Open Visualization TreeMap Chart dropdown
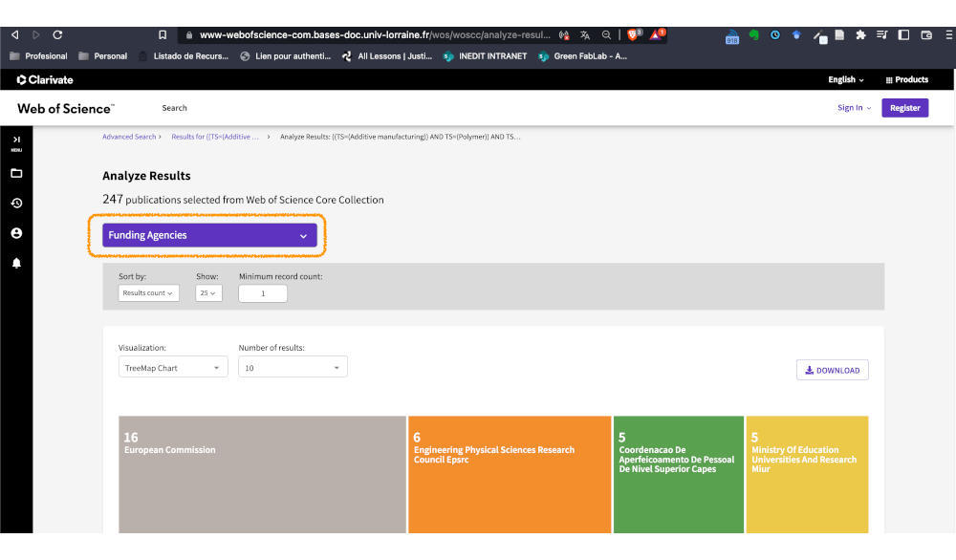The width and height of the screenshot is (956, 560). 173,368
